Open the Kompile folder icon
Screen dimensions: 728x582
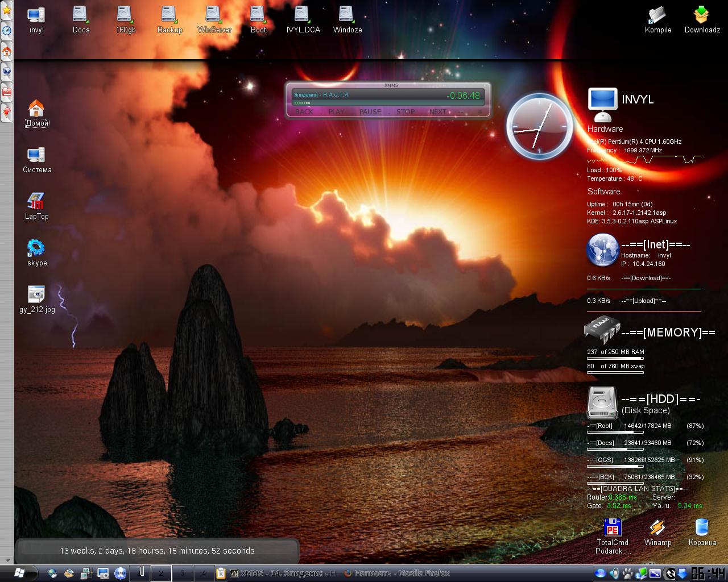tap(658, 19)
